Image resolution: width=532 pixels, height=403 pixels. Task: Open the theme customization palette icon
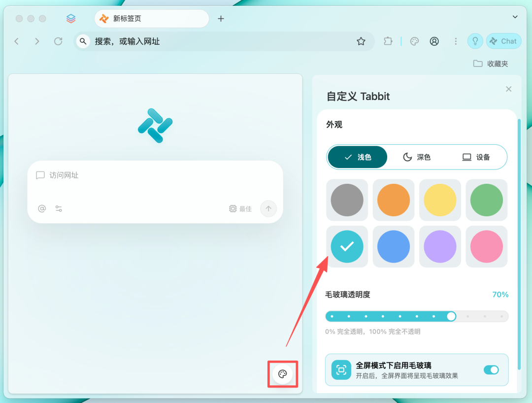click(282, 374)
